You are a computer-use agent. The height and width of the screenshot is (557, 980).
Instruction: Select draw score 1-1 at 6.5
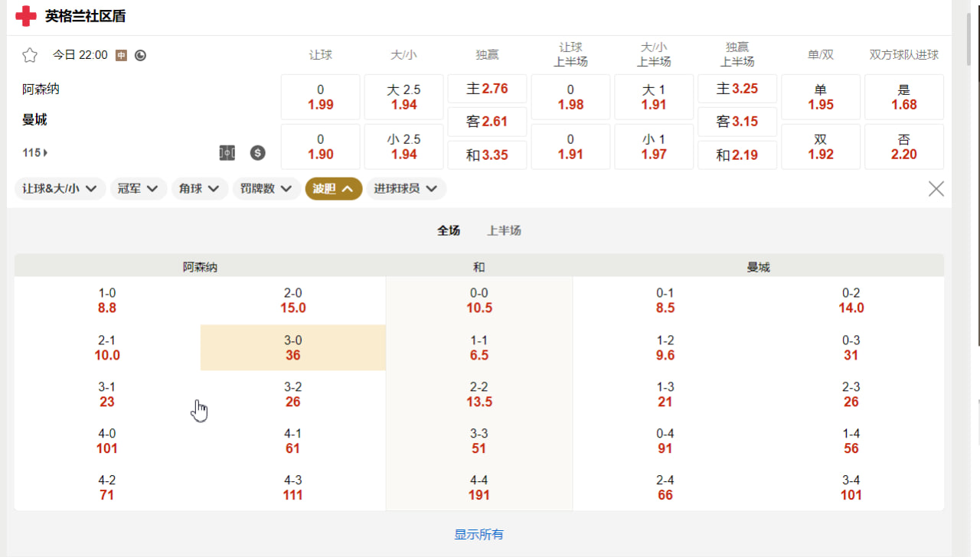479,347
